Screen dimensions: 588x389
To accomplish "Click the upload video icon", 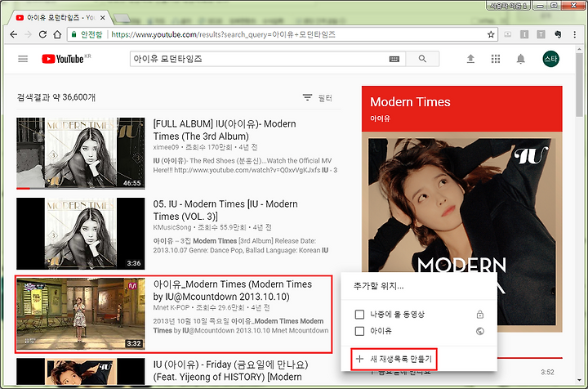I will tap(470, 59).
